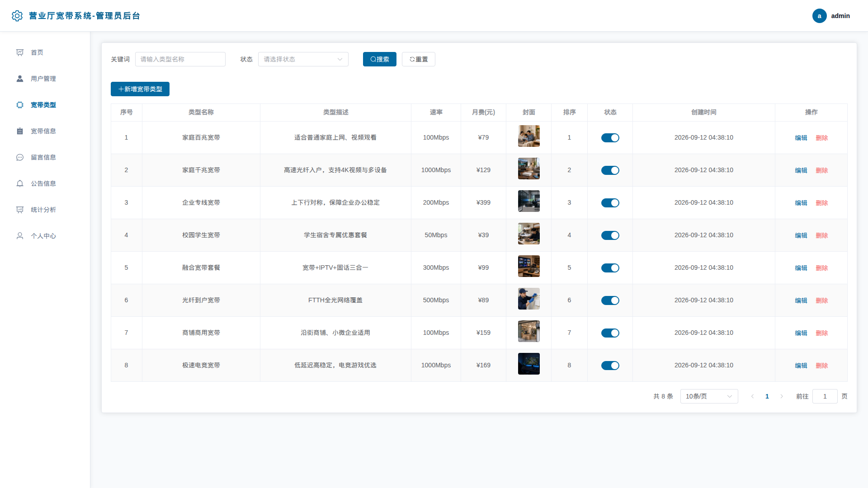Screen dimensions: 868x488
Task: Open cover thumbnail of 商铺商用宽带
Action: pos(528,331)
